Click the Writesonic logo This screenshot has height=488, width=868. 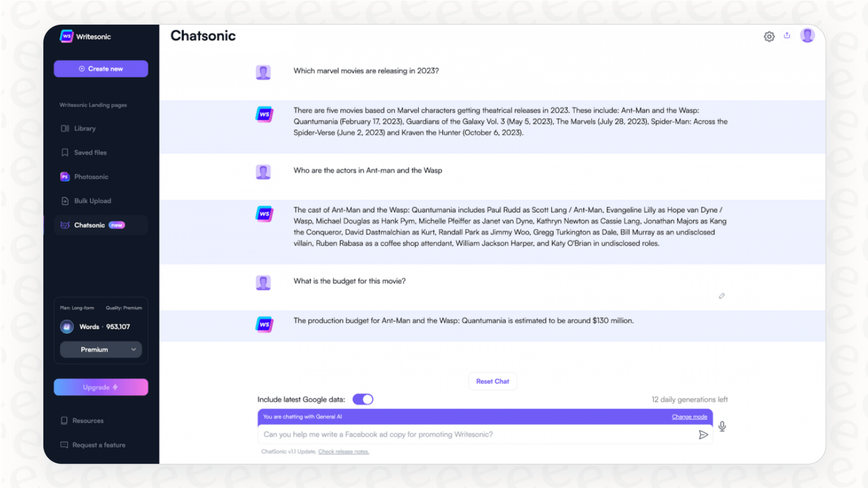[x=86, y=37]
